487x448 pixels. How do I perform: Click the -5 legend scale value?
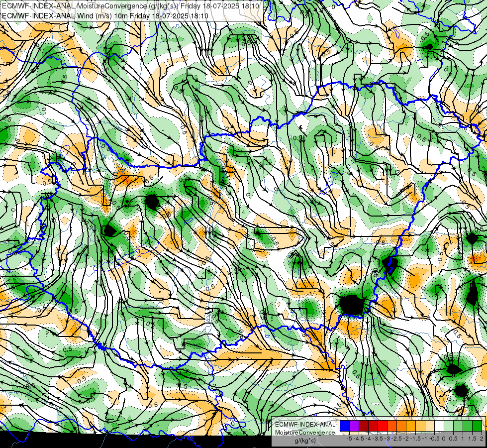coord(349,439)
